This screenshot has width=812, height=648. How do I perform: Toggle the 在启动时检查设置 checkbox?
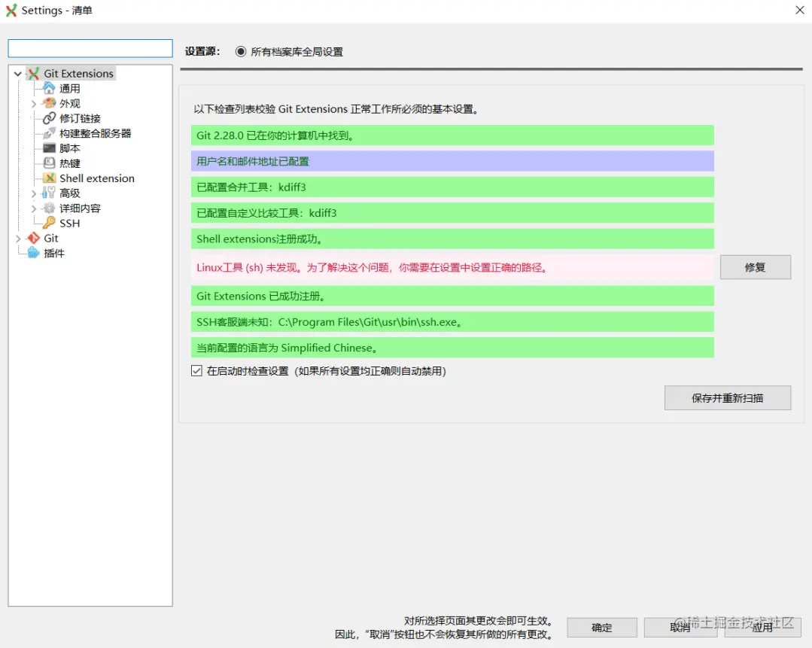tap(196, 371)
